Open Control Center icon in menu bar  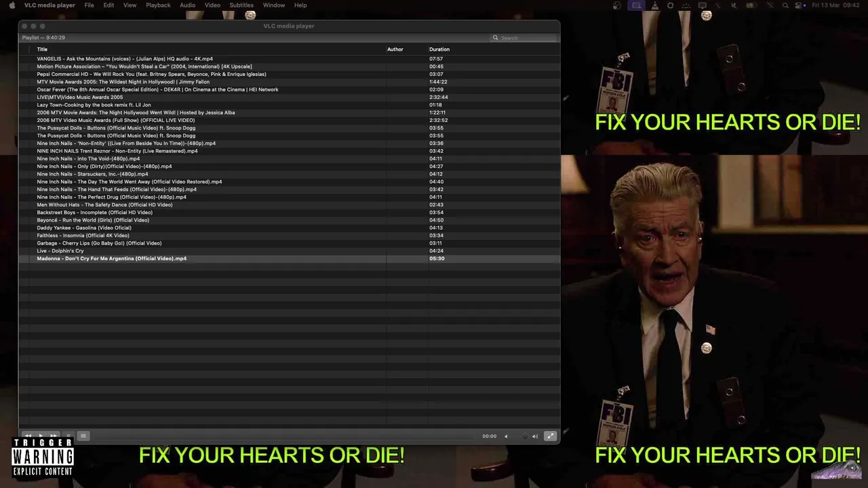point(799,5)
